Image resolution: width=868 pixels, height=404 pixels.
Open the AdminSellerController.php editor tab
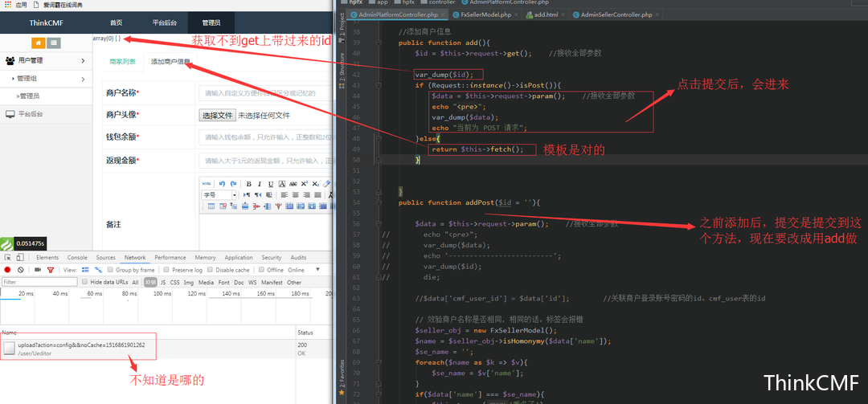(616, 14)
